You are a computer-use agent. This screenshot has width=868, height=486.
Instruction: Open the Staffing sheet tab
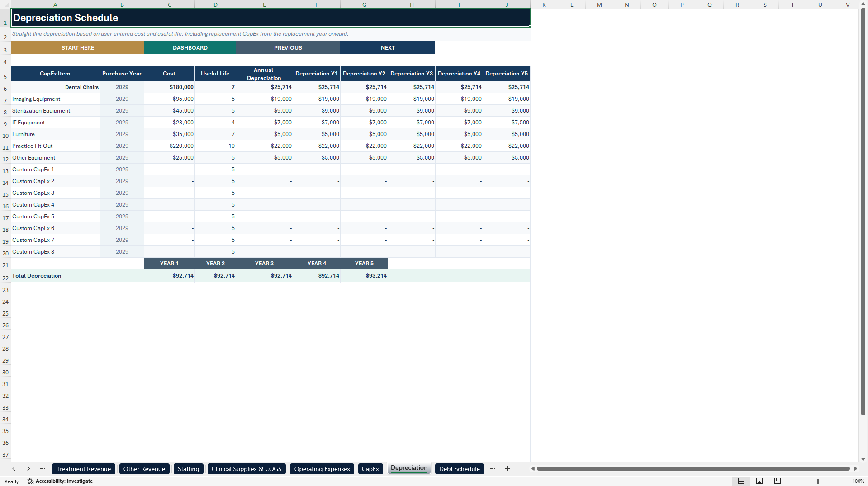pos(189,469)
